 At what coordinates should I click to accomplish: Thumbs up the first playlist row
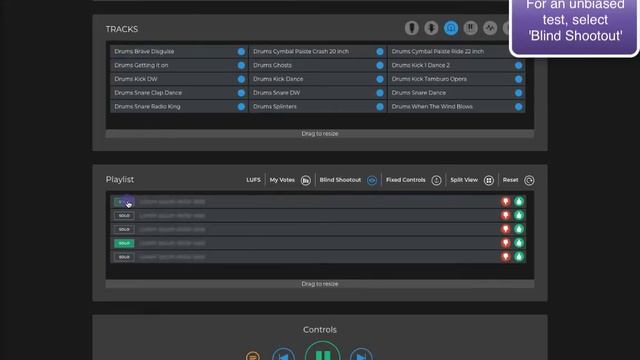(519, 201)
